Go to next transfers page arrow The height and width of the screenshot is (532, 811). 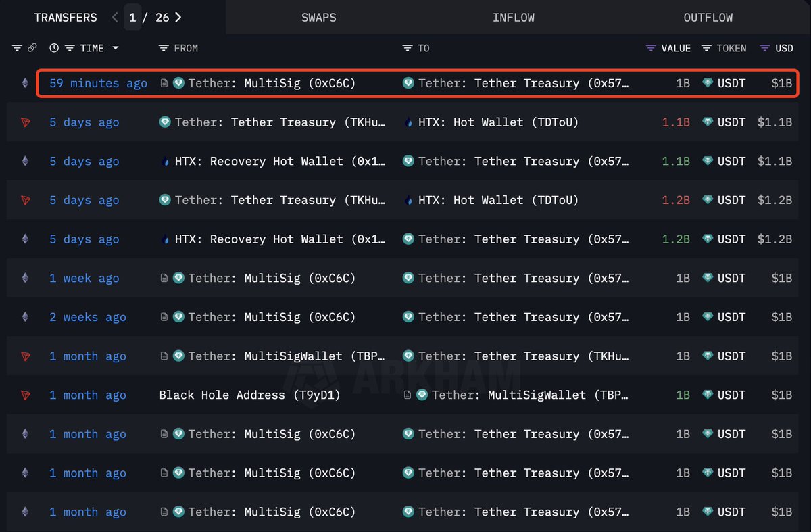point(178,18)
